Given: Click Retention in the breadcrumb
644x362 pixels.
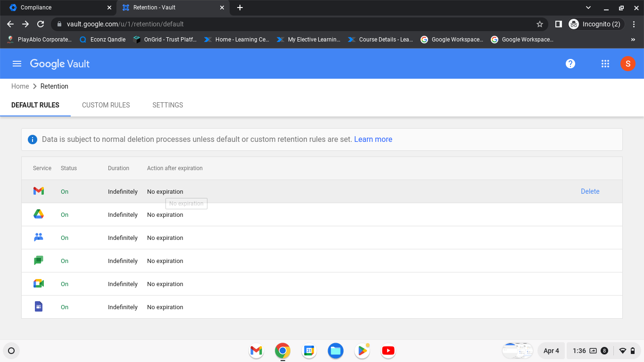Looking at the screenshot, I should [x=54, y=86].
